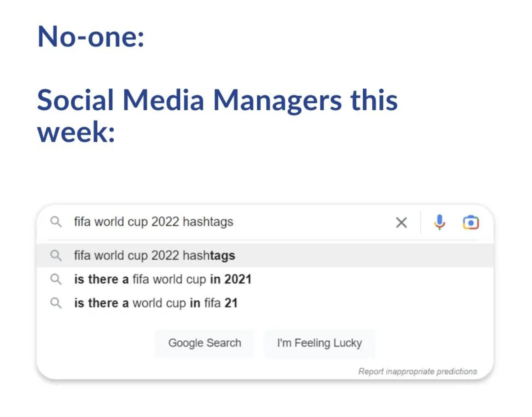Open image search with the camera icon

471,223
